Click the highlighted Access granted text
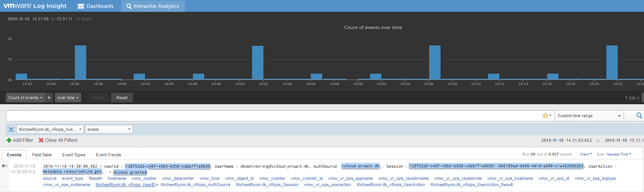The width and height of the screenshot is (644, 192). pyautogui.click(x=130, y=172)
